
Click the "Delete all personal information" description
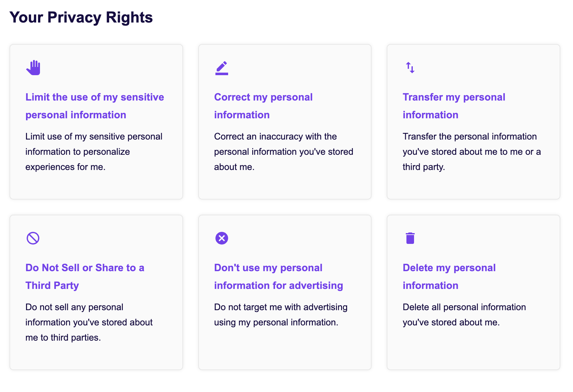tap(464, 315)
